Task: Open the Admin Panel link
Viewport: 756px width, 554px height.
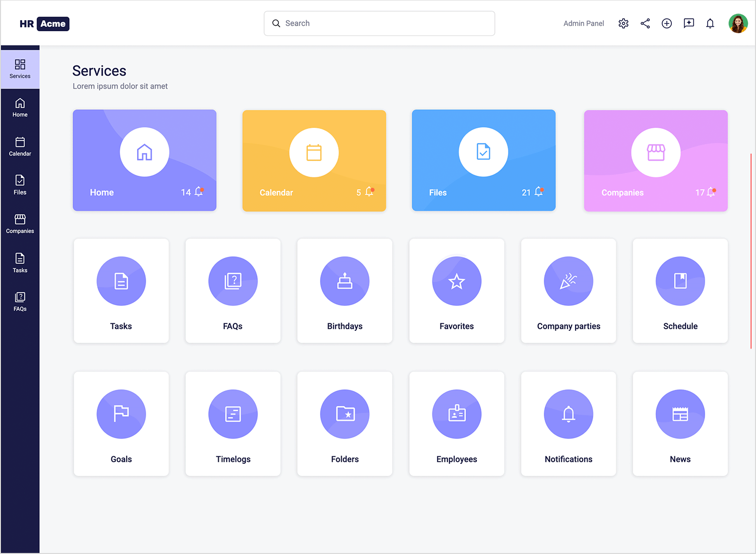Action: (x=584, y=24)
